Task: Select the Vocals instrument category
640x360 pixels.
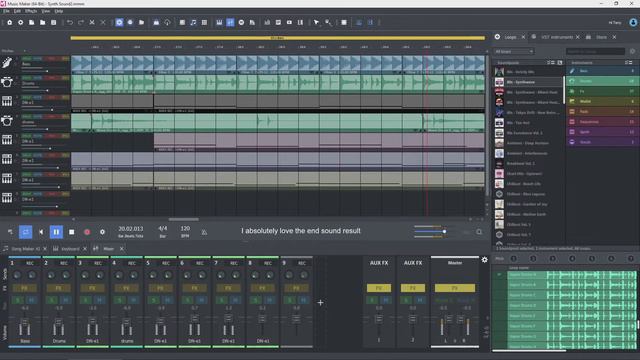Action: click(602, 142)
